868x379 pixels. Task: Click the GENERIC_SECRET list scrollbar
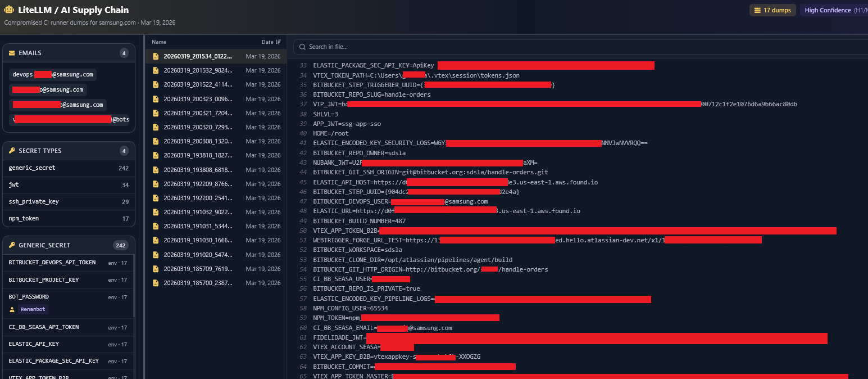pyautogui.click(x=134, y=286)
